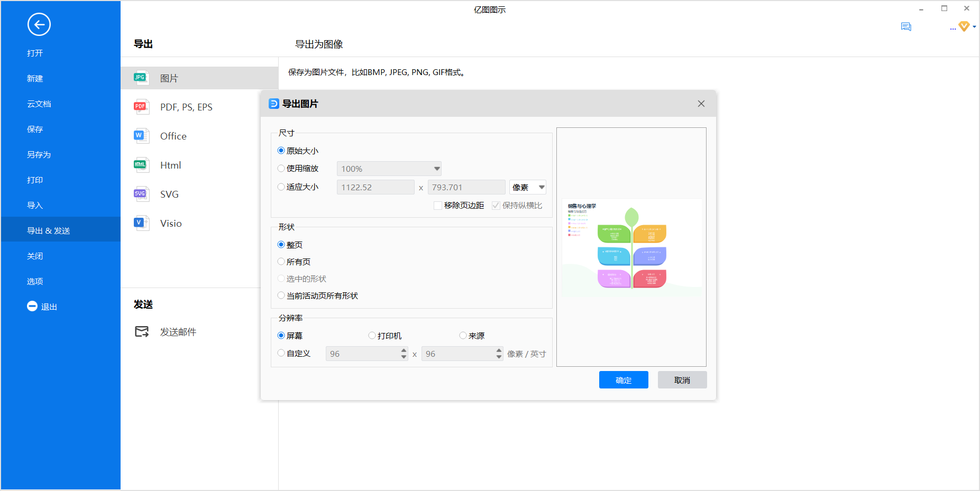Image resolution: width=980 pixels, height=491 pixels.
Task: Click the send email envelope icon
Action: (x=142, y=331)
